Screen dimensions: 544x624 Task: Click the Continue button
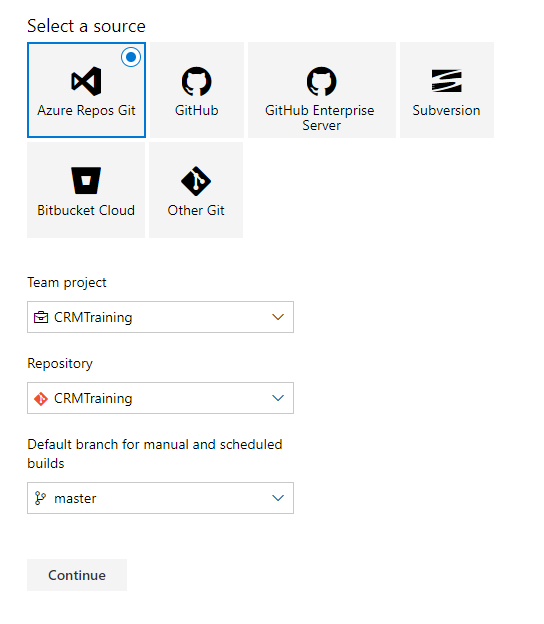(77, 575)
